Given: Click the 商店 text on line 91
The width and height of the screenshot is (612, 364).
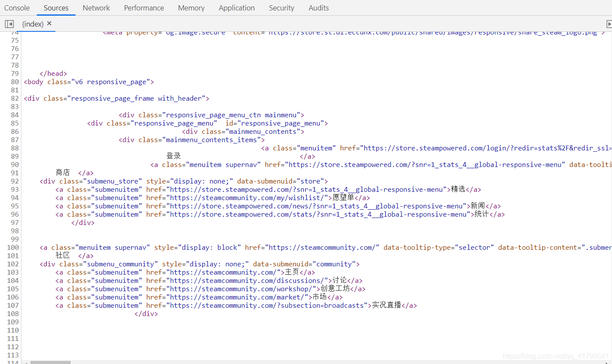Looking at the screenshot, I should point(63,173).
